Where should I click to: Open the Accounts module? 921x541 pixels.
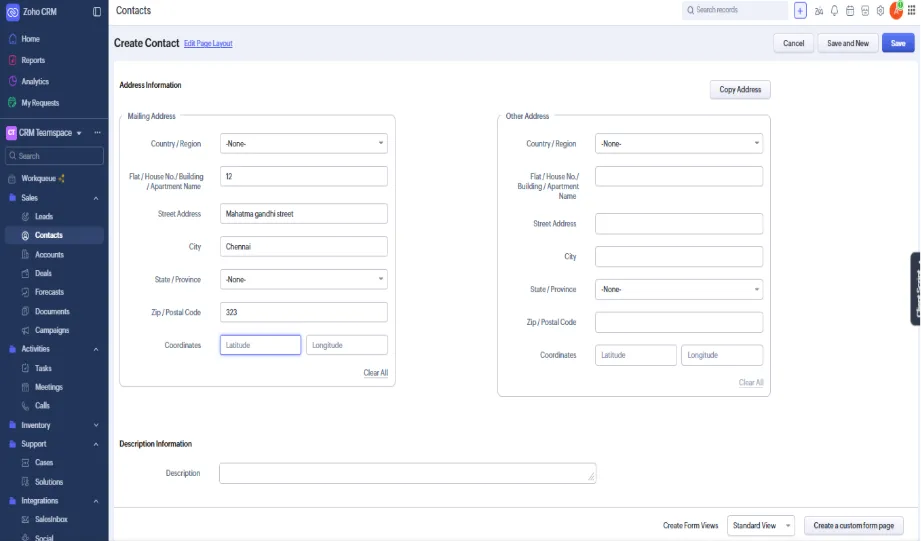point(49,255)
